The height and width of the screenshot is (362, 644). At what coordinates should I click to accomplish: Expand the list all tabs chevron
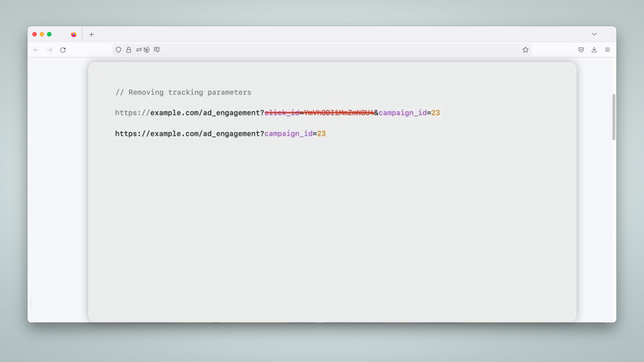[x=594, y=34]
